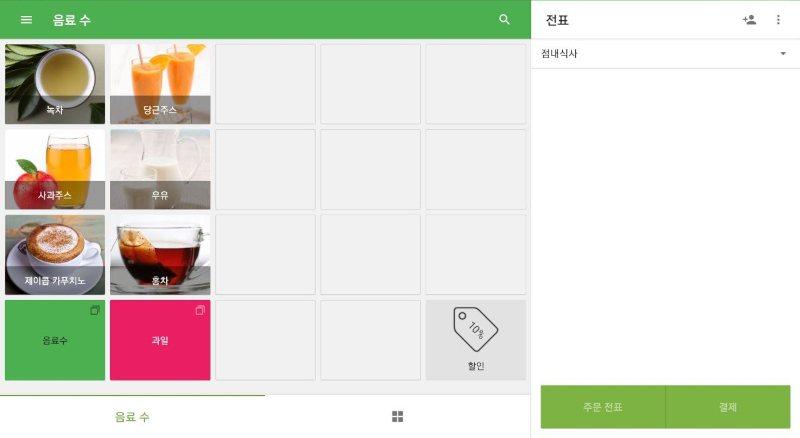Viewport: 800px width, 438px height.
Task: Add the cappuccino item with latte art
Action: 55,255
